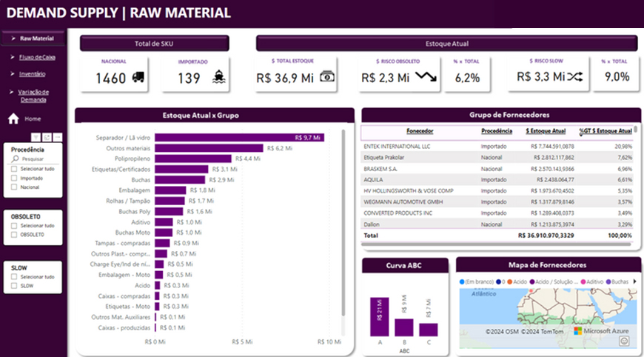Click the ship icon on Importado card
644x357 pixels.
click(218, 76)
